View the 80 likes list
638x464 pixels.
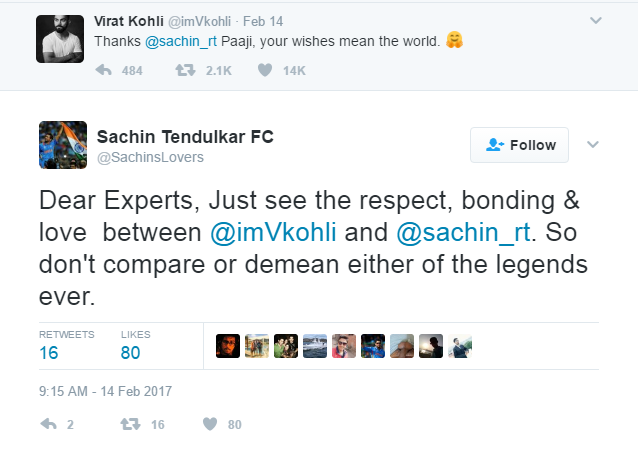(x=130, y=352)
